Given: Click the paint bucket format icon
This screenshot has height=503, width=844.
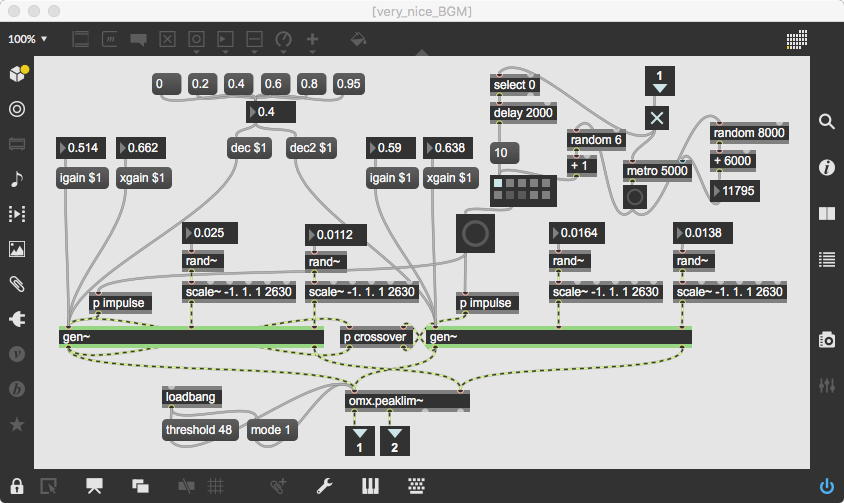Looking at the screenshot, I should [358, 39].
